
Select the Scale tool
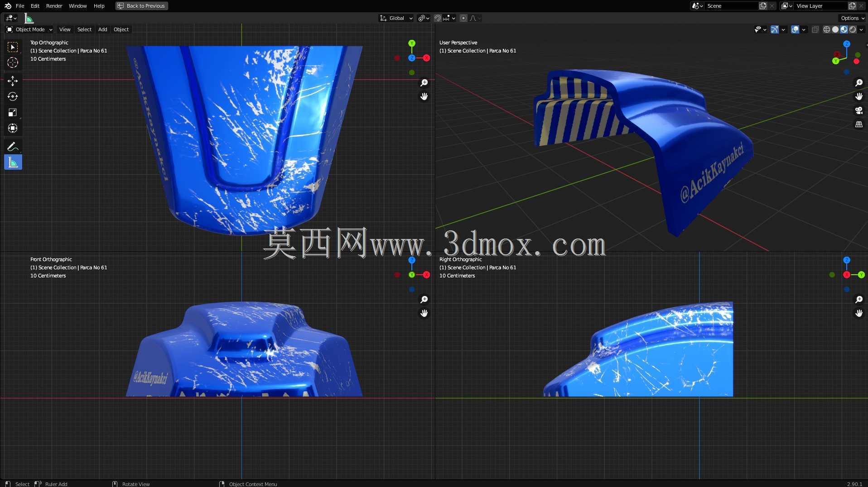point(13,112)
